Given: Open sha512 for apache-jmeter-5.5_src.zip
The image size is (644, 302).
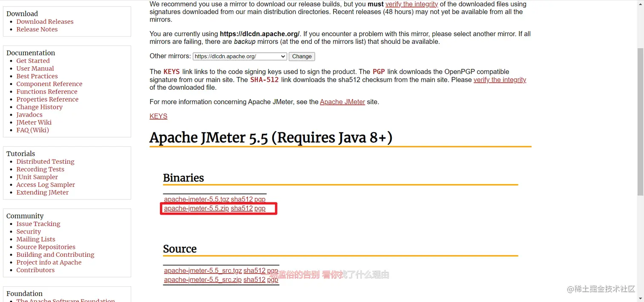Looking at the screenshot, I should click(x=254, y=280).
